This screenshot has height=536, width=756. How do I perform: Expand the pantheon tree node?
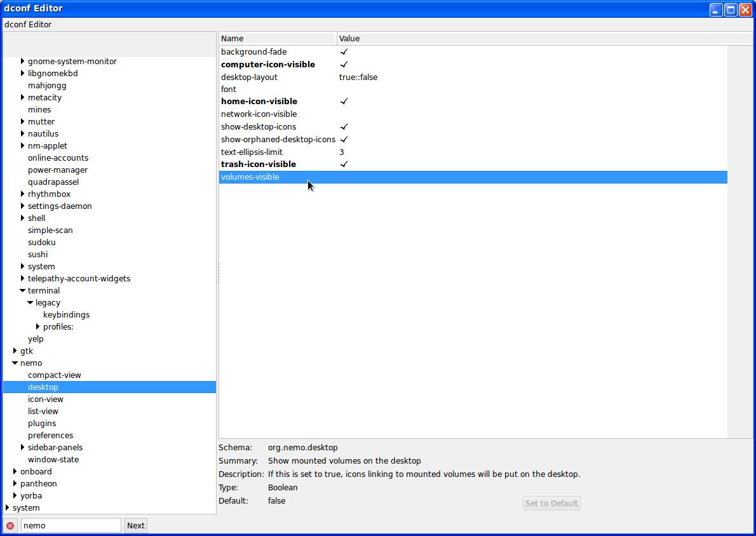coord(15,484)
